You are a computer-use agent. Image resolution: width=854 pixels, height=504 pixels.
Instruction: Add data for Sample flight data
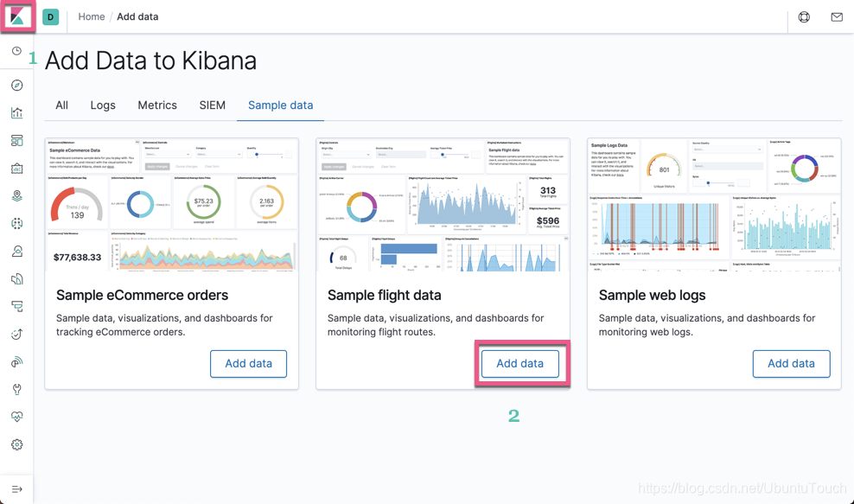(x=520, y=363)
